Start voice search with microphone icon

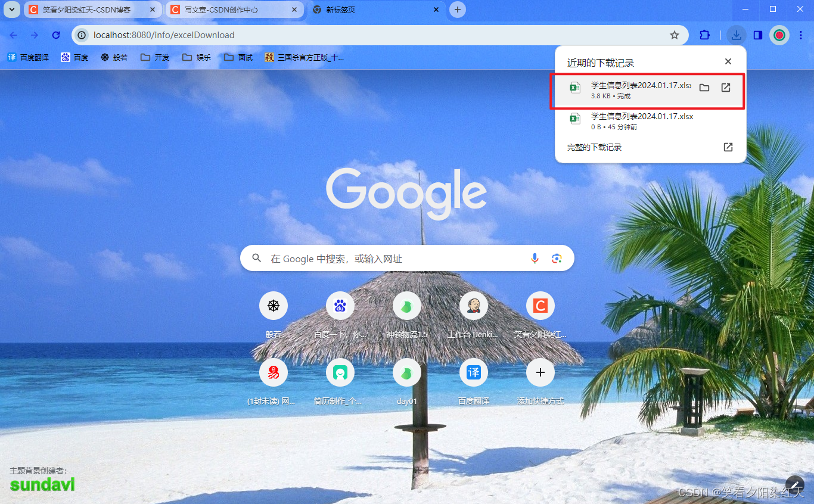(x=535, y=258)
